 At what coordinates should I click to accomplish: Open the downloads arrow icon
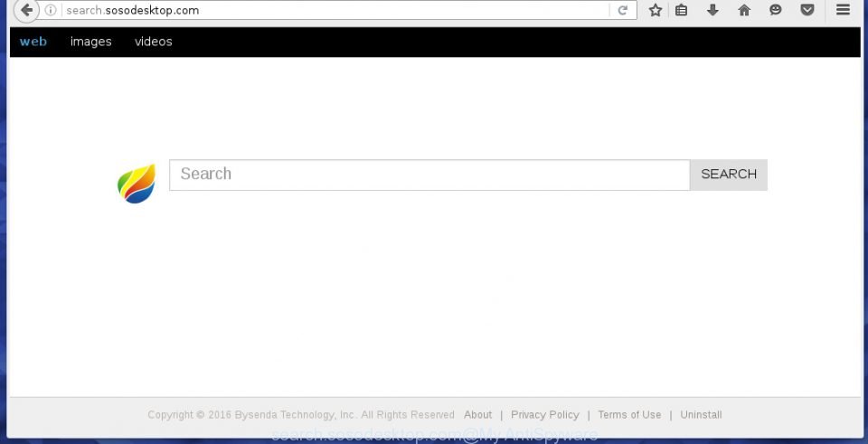pyautogui.click(x=713, y=9)
